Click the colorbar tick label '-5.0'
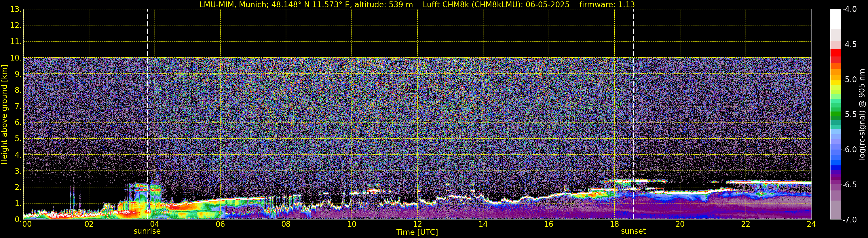 [850, 80]
